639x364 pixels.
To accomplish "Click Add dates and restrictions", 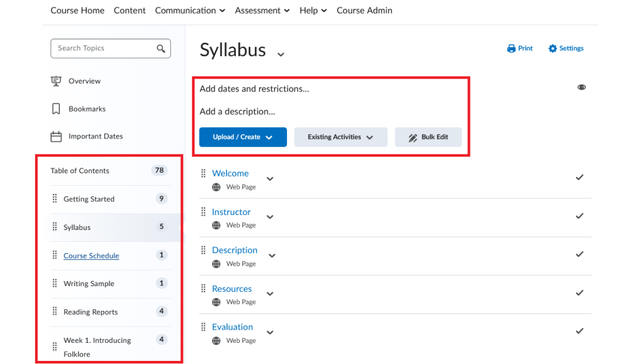I will coord(255,89).
